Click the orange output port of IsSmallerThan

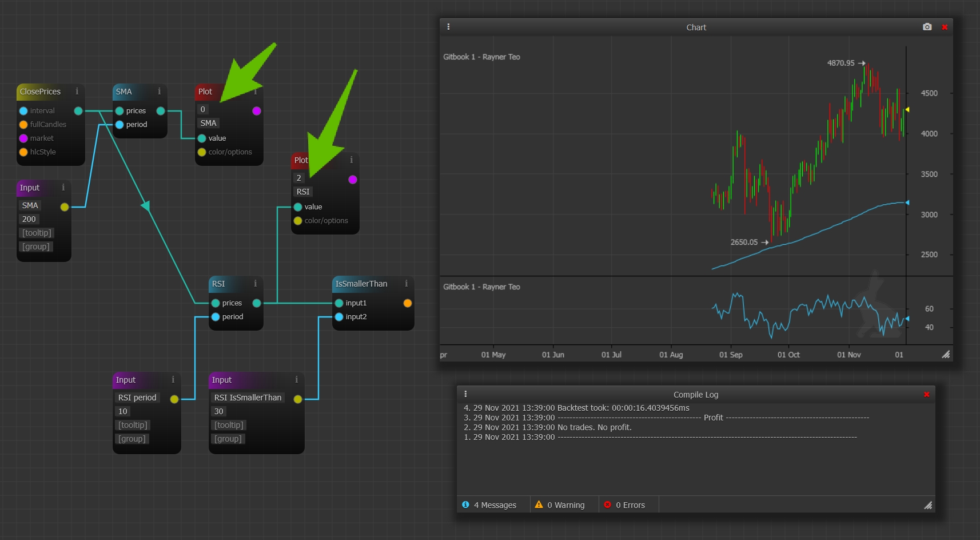tap(408, 303)
